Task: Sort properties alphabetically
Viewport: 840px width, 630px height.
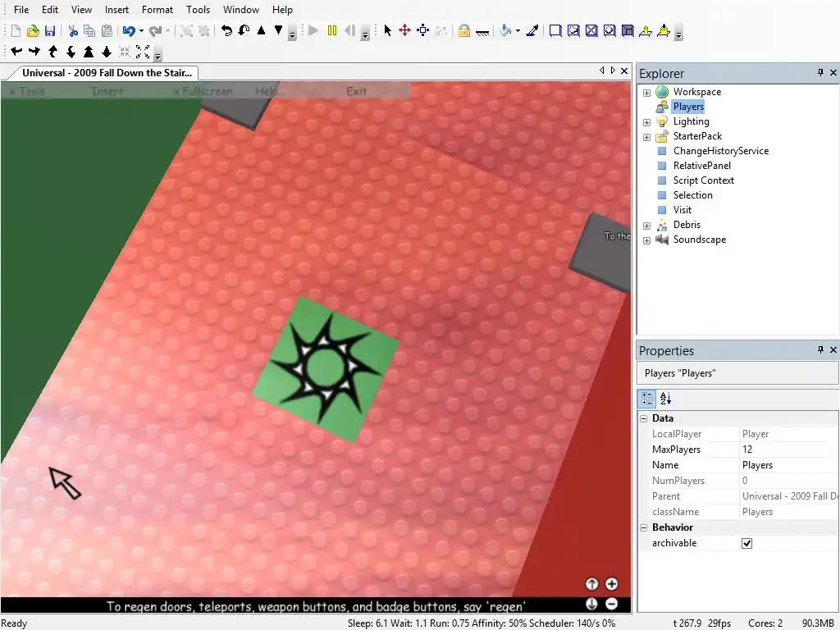Action: pos(665,399)
